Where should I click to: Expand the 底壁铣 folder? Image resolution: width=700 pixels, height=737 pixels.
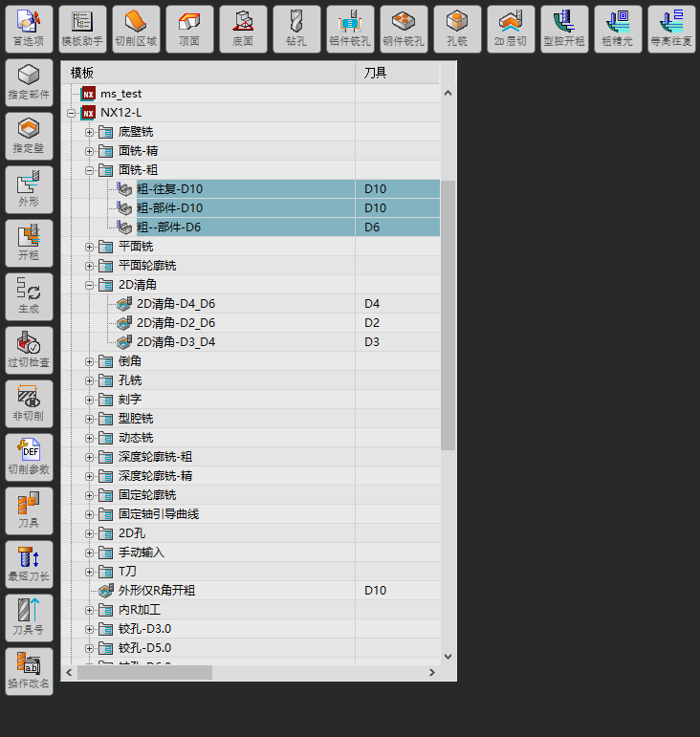(x=89, y=133)
